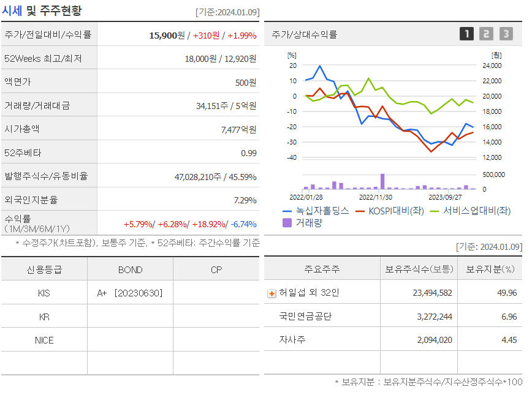This screenshot has width=532, height=395.
Task: Click the 2,094,020 shares value
Action: tap(435, 340)
